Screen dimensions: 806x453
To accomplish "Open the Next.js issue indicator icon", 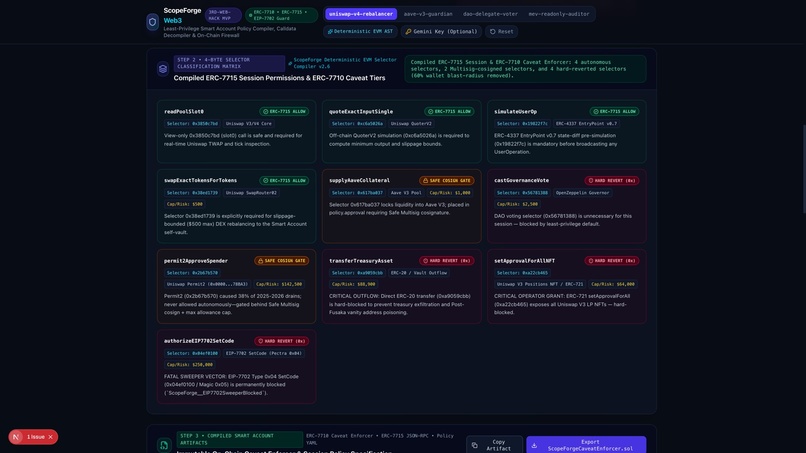I will 16,437.
